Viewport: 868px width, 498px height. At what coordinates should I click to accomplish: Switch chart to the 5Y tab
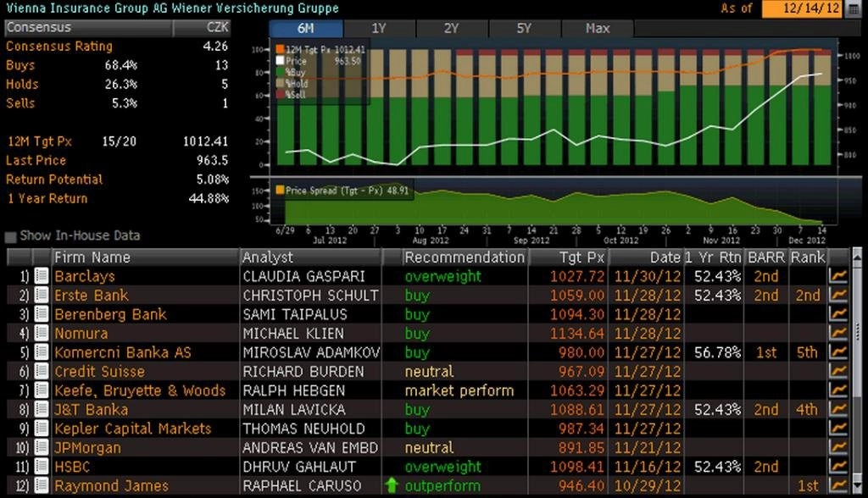click(x=524, y=28)
